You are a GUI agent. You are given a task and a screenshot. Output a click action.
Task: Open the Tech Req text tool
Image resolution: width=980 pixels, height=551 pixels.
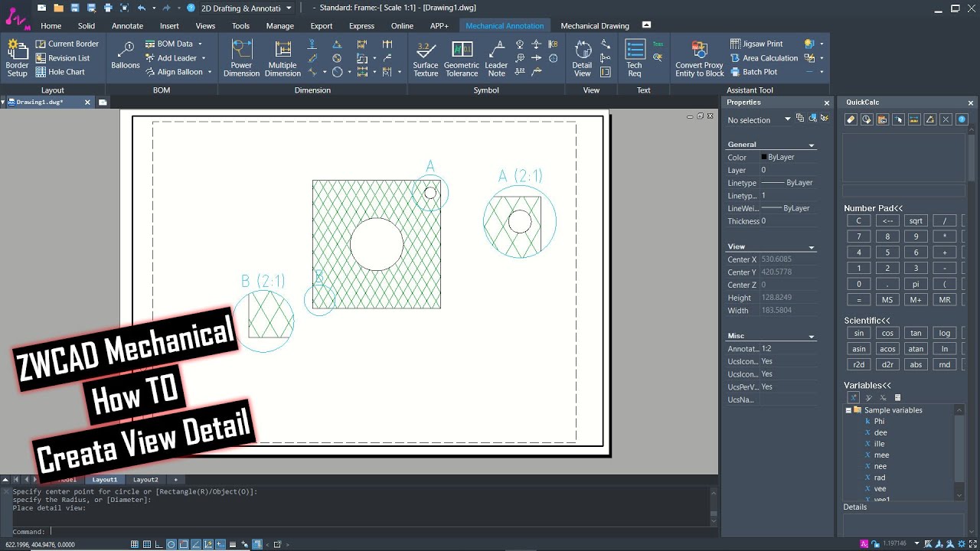click(x=635, y=58)
